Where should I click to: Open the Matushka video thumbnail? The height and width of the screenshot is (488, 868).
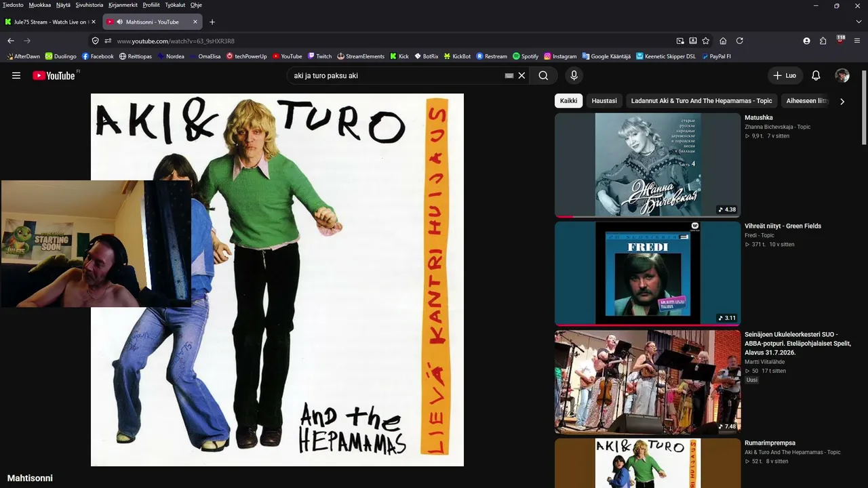pyautogui.click(x=648, y=165)
